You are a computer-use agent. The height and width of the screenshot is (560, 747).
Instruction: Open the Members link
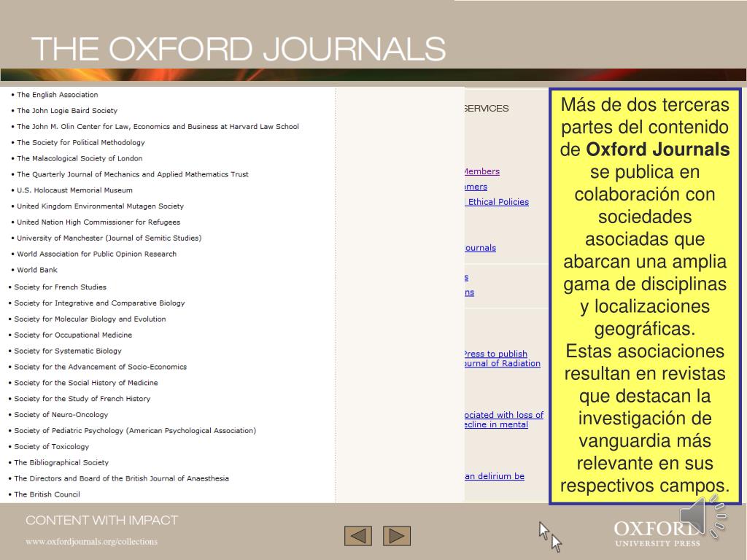click(x=482, y=171)
